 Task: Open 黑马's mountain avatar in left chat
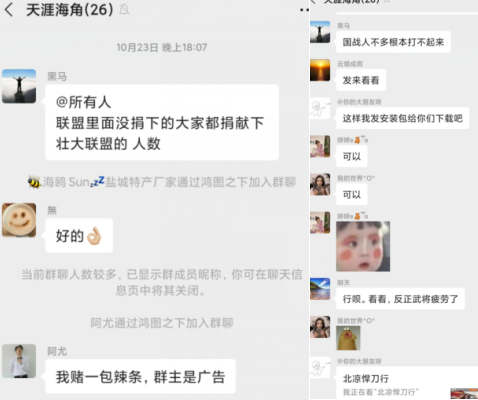[x=19, y=86]
